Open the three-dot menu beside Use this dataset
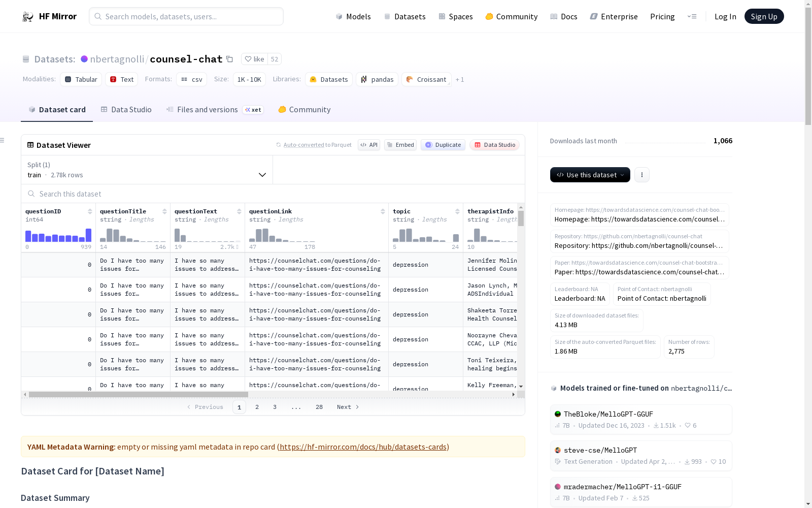The width and height of the screenshot is (812, 508). [x=642, y=175]
